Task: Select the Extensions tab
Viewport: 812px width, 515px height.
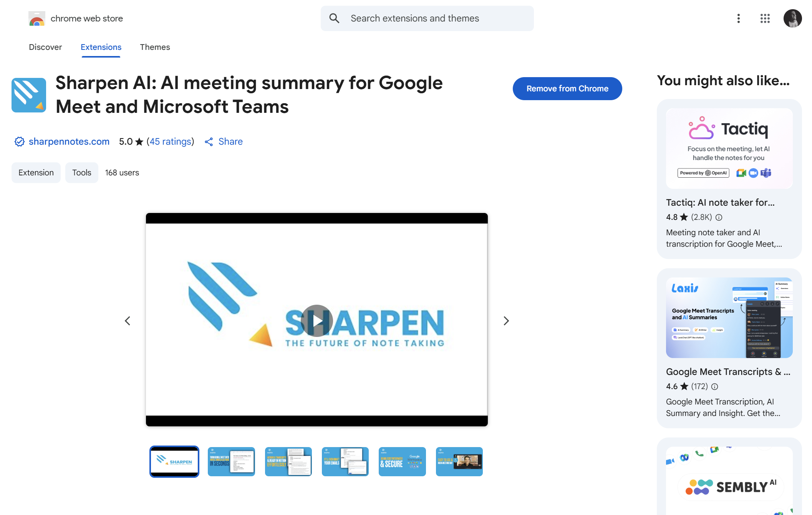Action: coord(101,47)
